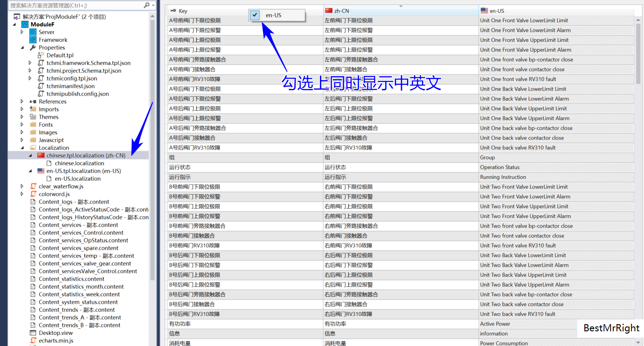Screen dimensions: 644x346
Task: Expand the Server node
Action: (x=22, y=32)
